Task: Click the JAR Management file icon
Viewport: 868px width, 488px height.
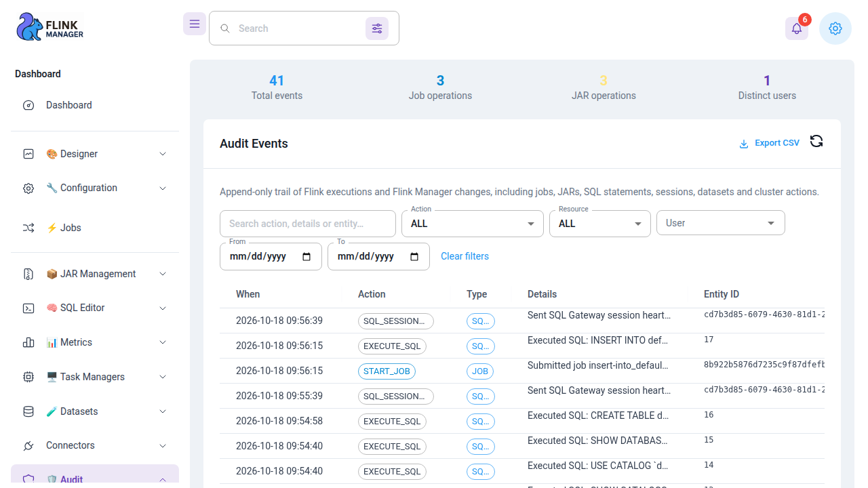Action: pos(28,274)
